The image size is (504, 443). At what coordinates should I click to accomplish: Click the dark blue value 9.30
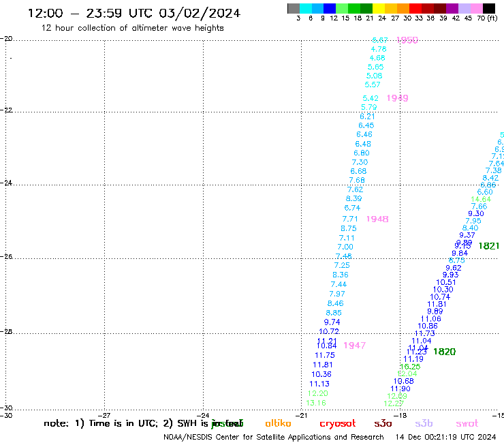[476, 213]
